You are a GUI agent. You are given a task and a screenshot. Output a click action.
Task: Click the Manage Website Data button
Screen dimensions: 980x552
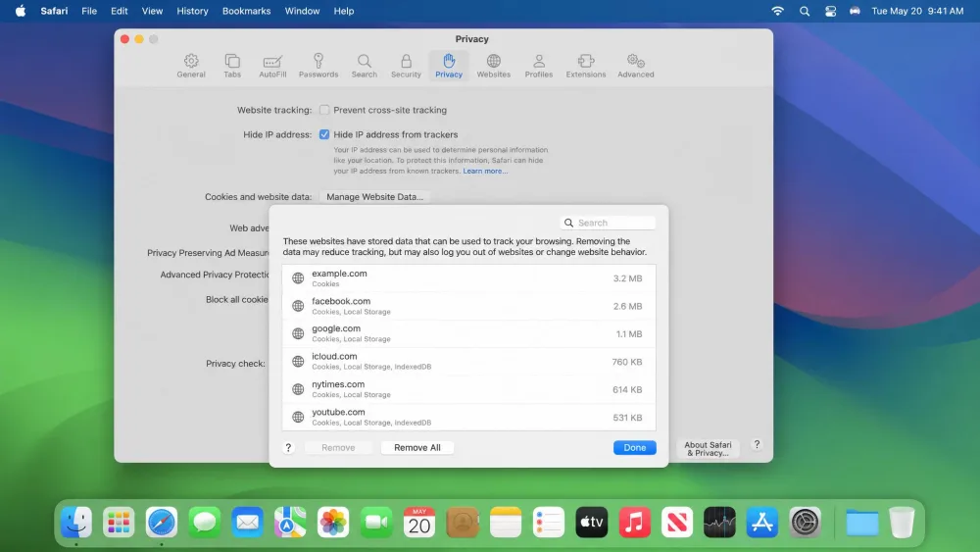click(374, 196)
